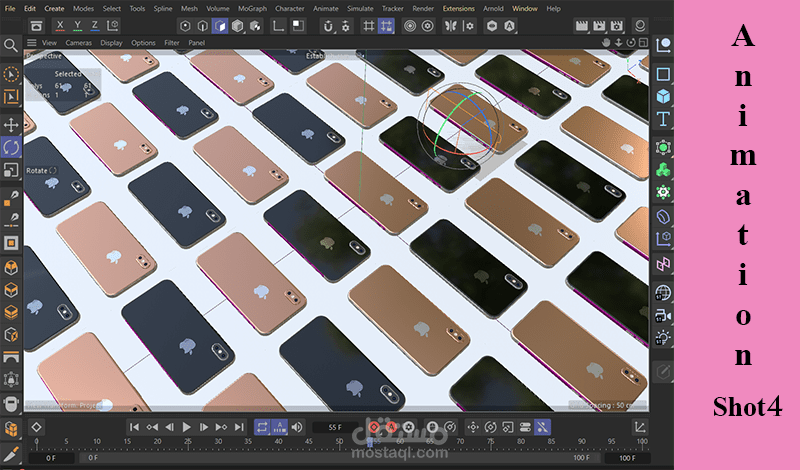Step back one frame
Image resolution: width=800 pixels, height=470 pixels.
[x=169, y=427]
